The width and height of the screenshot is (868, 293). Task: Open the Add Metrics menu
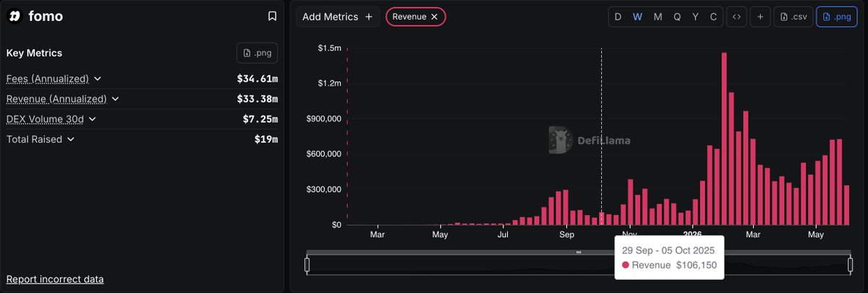(x=338, y=17)
